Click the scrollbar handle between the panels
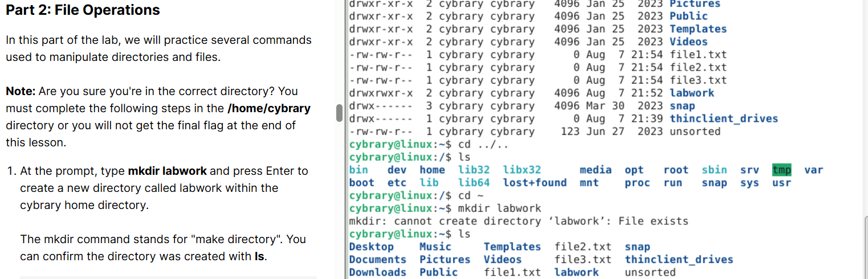 click(339, 113)
